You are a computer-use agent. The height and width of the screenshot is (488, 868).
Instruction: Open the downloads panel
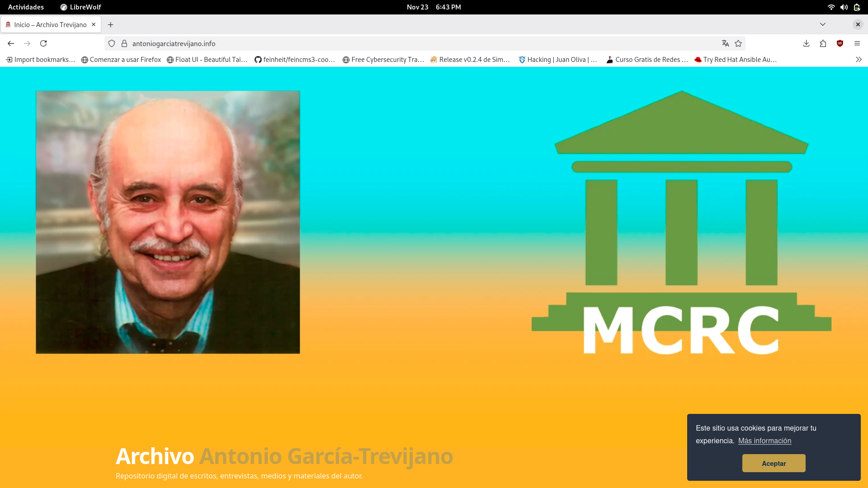click(x=806, y=43)
